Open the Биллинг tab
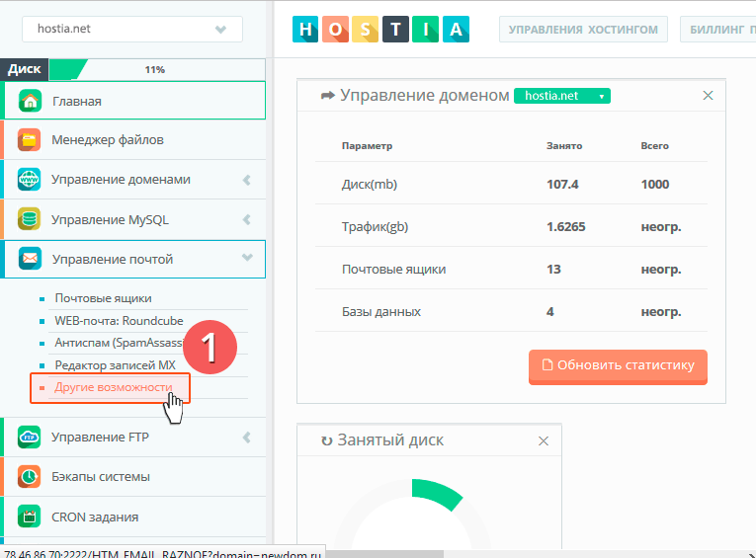The image size is (756, 558). [x=717, y=30]
